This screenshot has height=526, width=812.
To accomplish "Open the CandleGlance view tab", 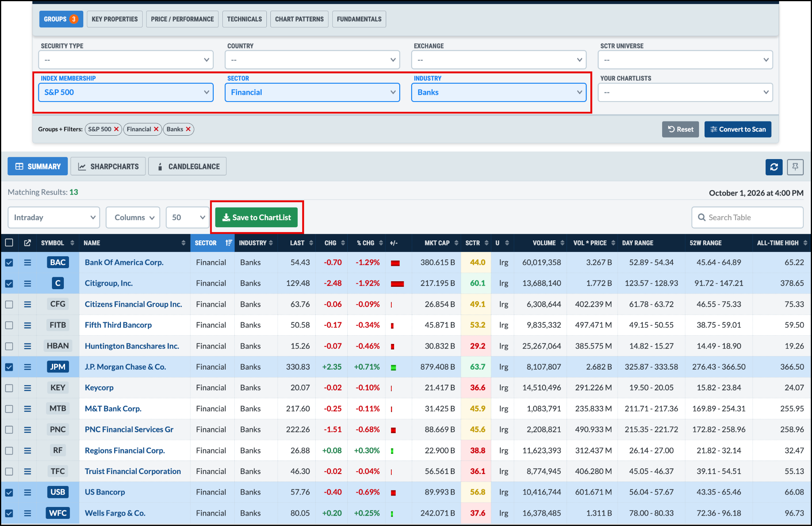I will coord(188,167).
